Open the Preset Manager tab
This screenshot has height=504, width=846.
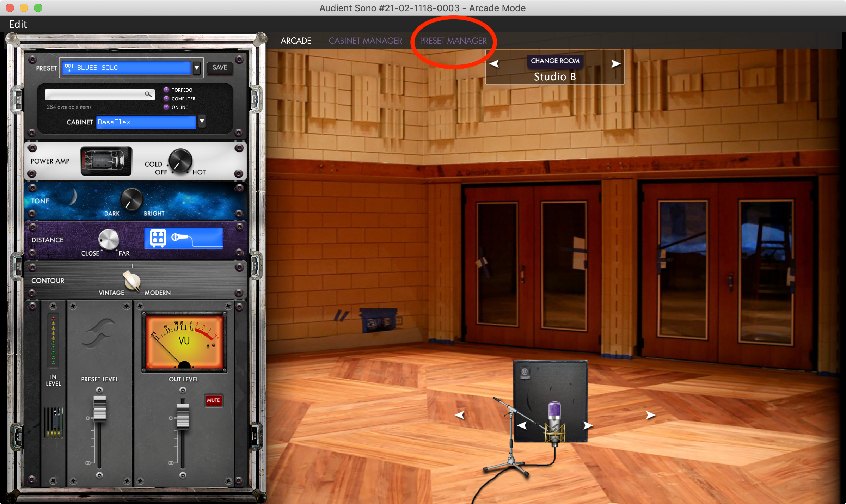453,41
